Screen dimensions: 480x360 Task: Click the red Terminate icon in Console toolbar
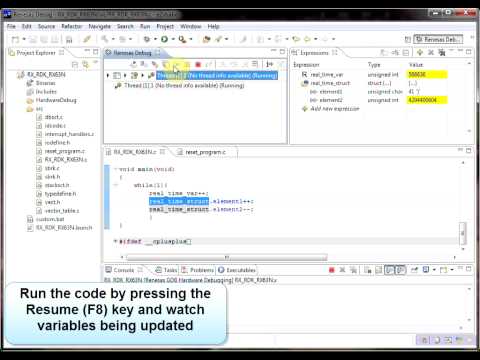tap(331, 270)
